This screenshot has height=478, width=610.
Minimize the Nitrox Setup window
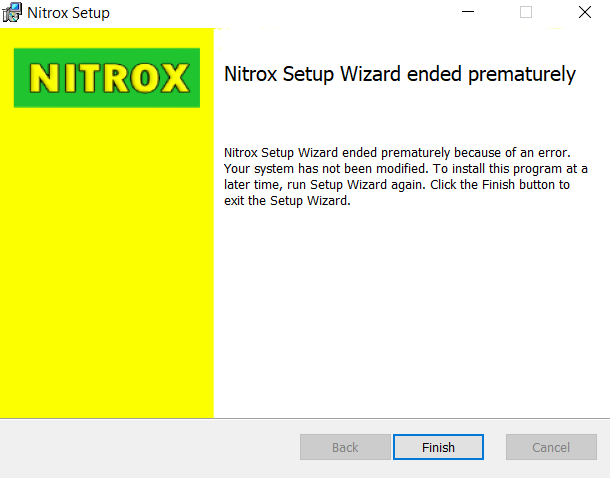click(468, 12)
